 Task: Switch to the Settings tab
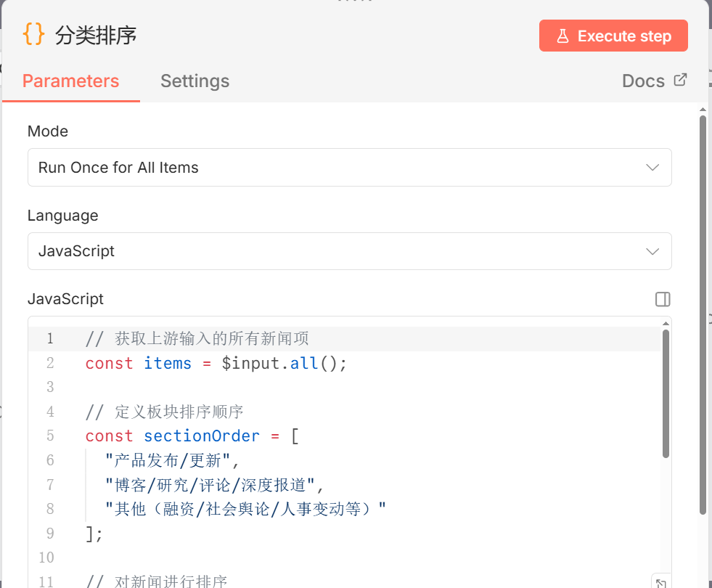[195, 81]
